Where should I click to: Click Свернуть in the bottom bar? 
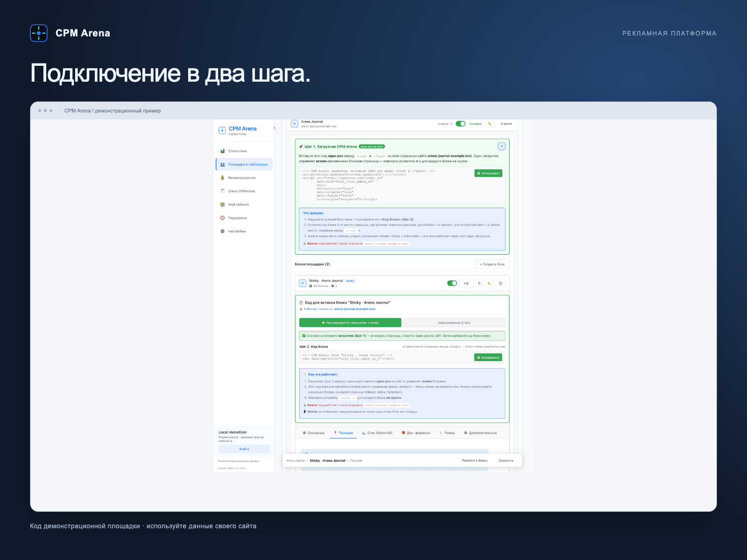click(x=506, y=461)
